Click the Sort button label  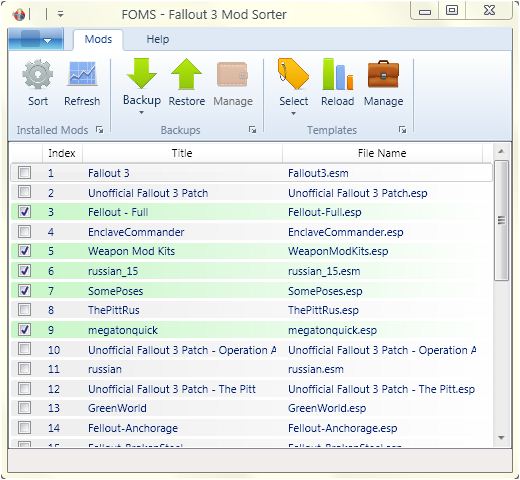[x=38, y=101]
